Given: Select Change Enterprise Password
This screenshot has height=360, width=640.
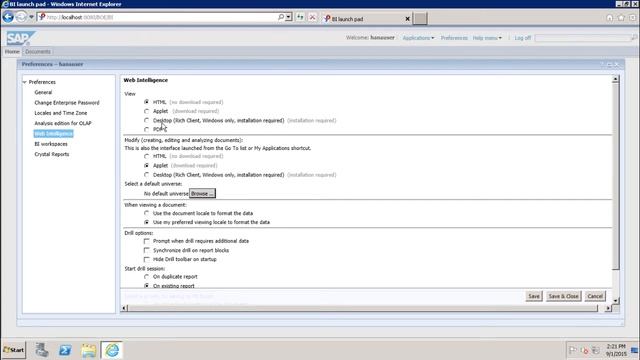Looking at the screenshot, I should pyautogui.click(x=67, y=102).
